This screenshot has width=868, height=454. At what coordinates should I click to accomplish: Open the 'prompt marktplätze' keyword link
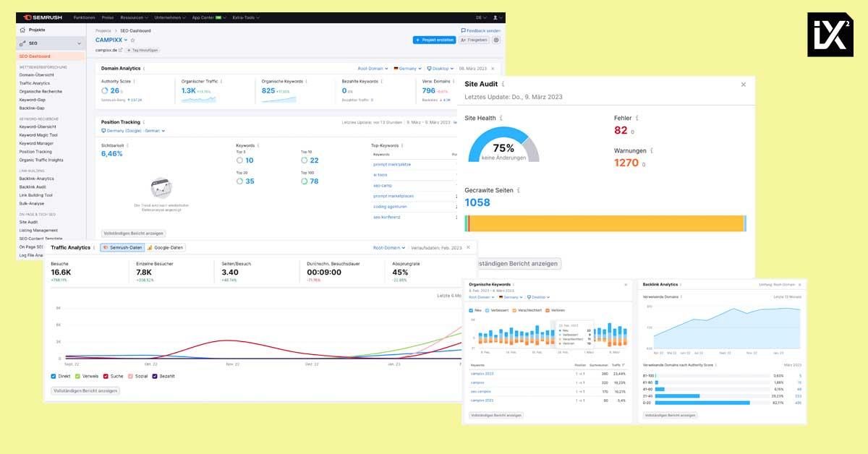[391, 165]
